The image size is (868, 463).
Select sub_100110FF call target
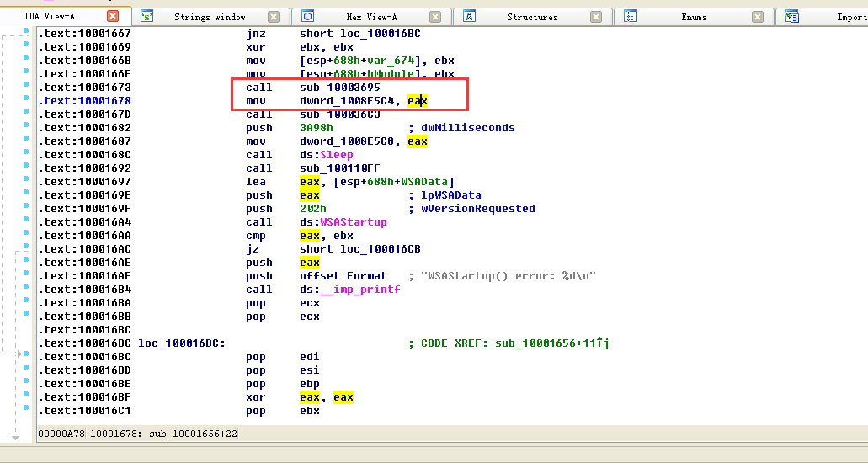(340, 168)
